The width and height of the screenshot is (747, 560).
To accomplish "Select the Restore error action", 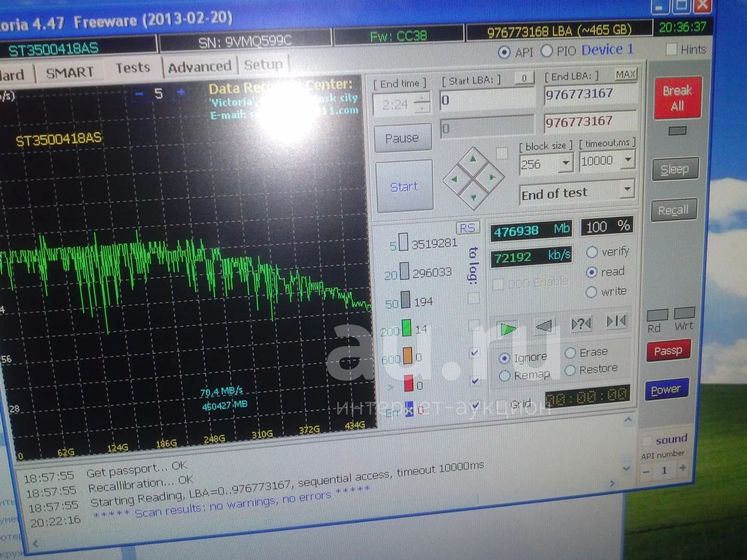I will [x=570, y=370].
